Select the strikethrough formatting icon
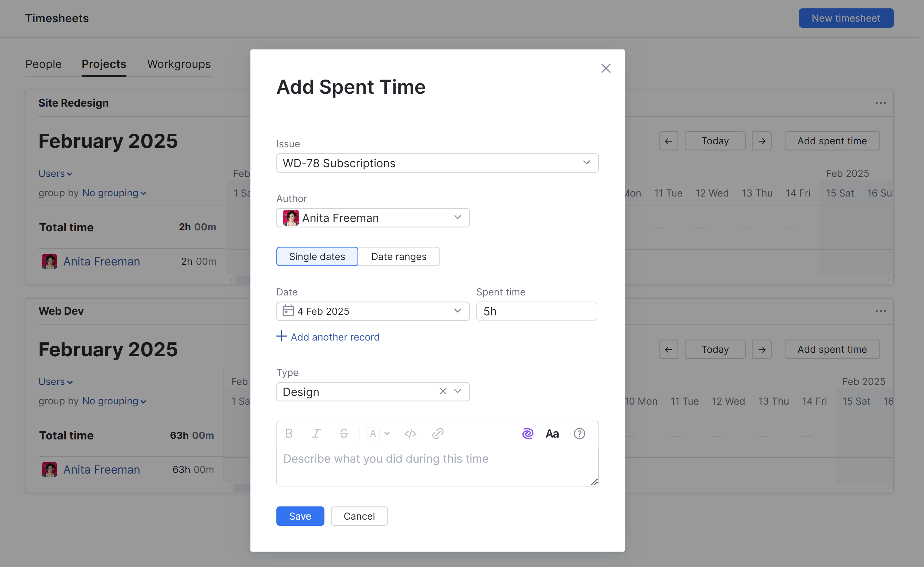This screenshot has width=924, height=567. coord(344,433)
